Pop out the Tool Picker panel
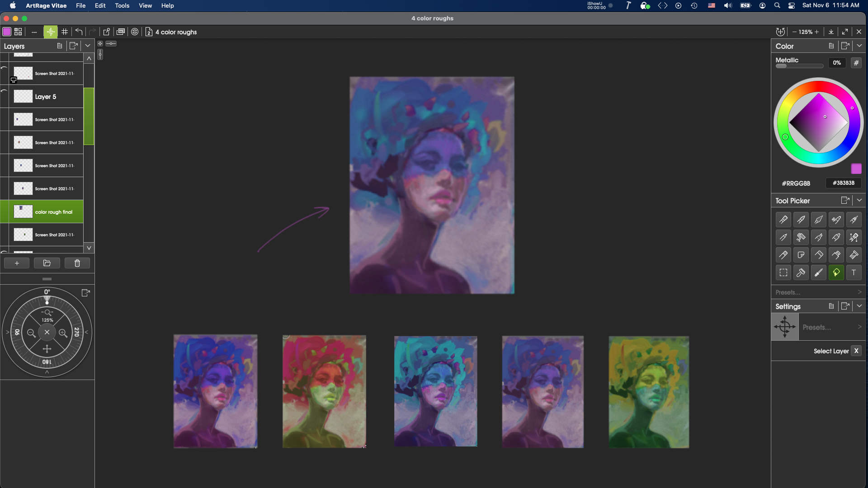The width and height of the screenshot is (868, 488). (845, 200)
